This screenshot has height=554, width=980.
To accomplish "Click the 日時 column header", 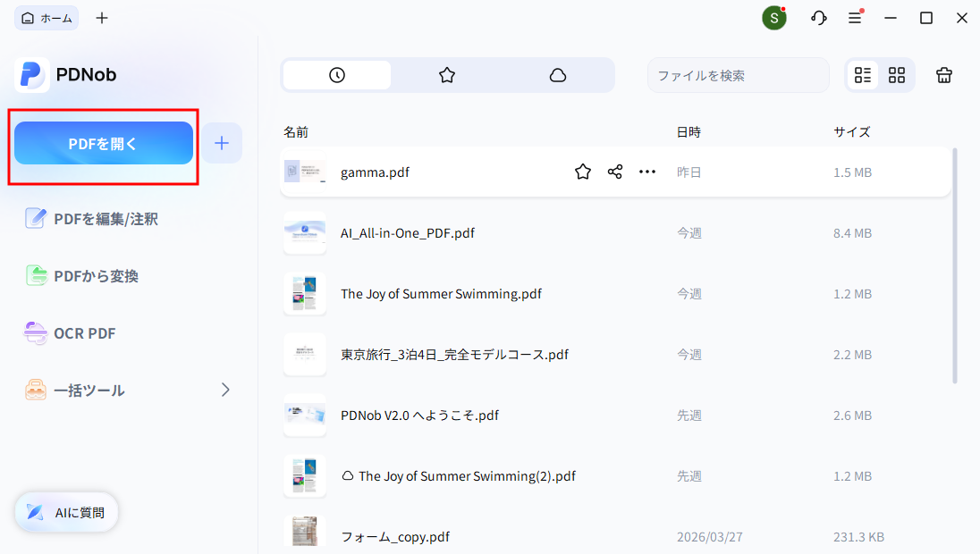I will click(689, 131).
